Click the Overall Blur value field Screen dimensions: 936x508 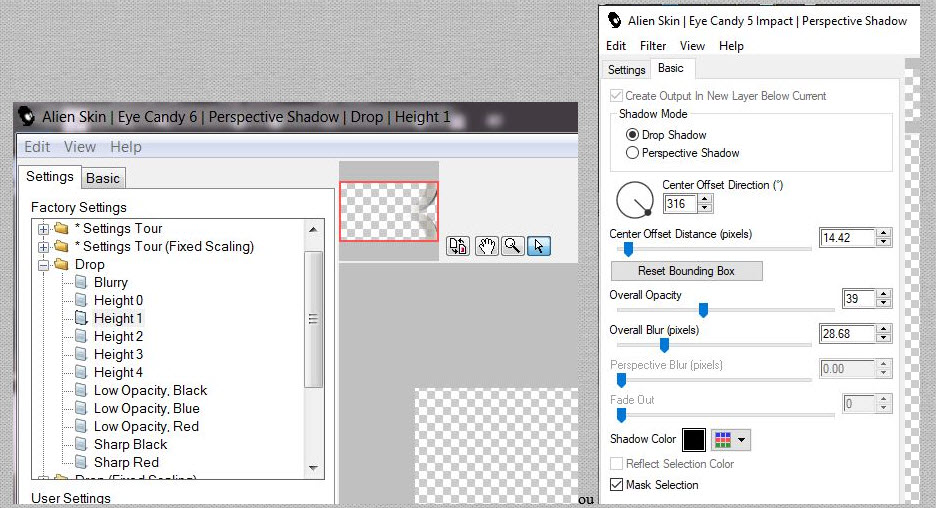(x=848, y=334)
